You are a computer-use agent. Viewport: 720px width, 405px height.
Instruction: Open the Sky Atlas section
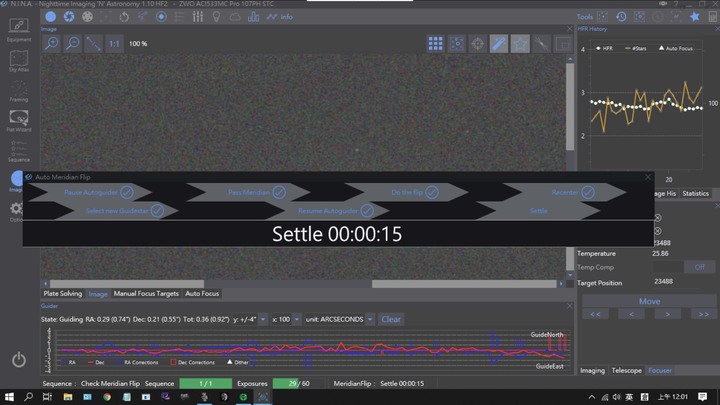19,61
